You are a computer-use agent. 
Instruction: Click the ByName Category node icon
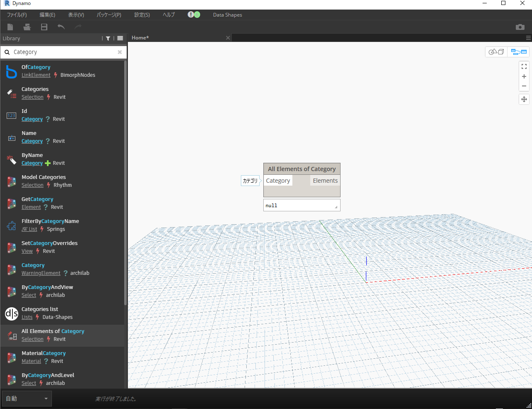12,159
